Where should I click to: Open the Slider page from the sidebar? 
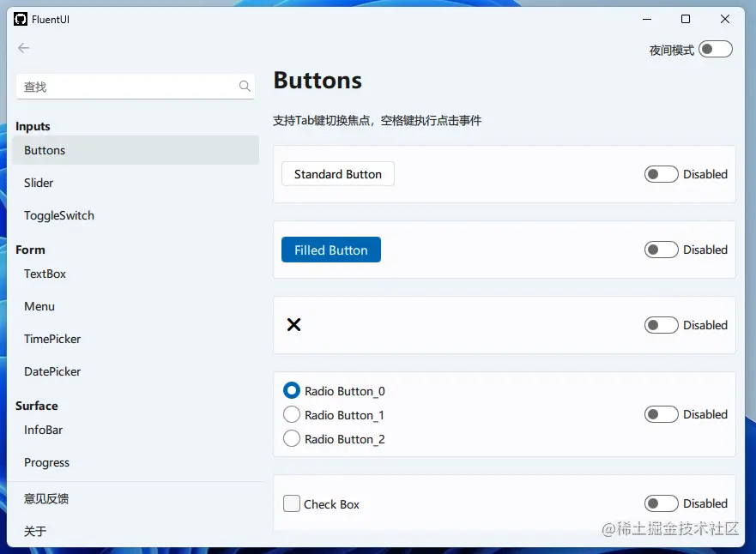point(38,183)
